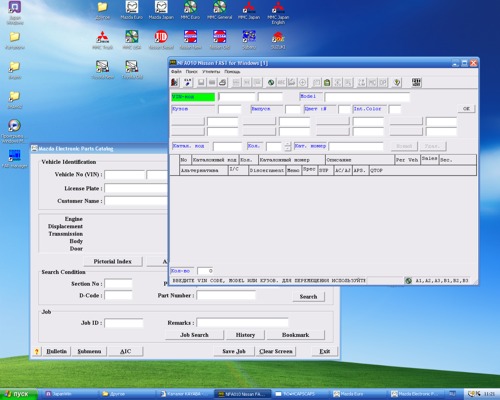This screenshot has height=400, width=500.
Task: Open the Mazda Euro desktop shortcut
Action: point(132,10)
